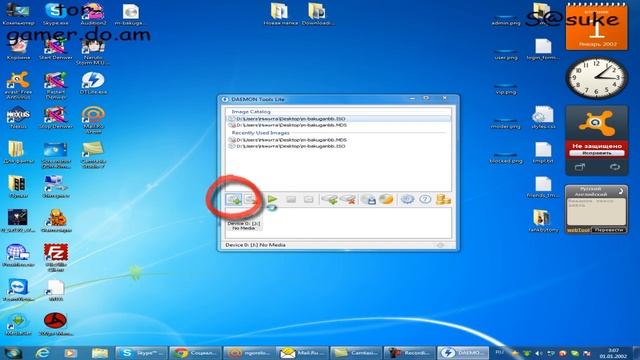Click the RU language indicator in taskbar
The height and width of the screenshot is (360, 640).
(x=500, y=352)
